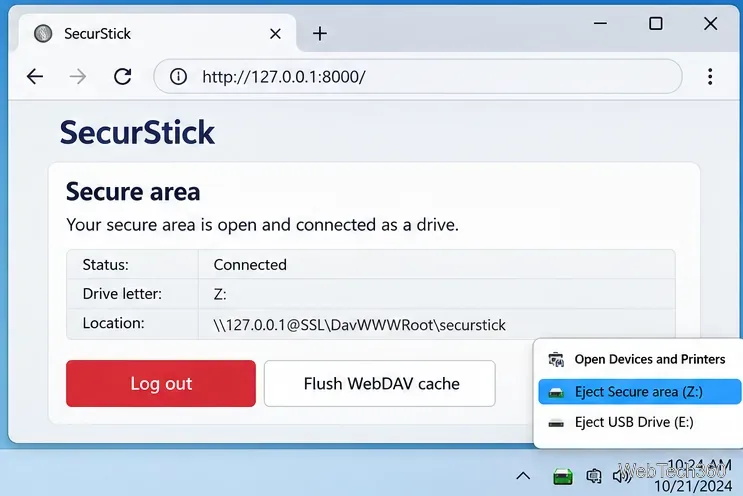Click the DavWWWRoot location path
The width and height of the screenshot is (743, 496).
click(360, 325)
